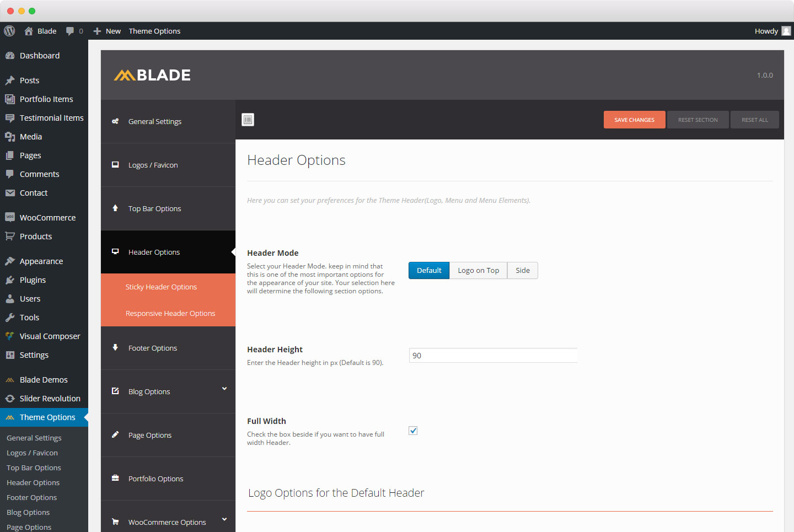Select the Side header mode
The width and height of the screenshot is (794, 532).
pos(522,271)
